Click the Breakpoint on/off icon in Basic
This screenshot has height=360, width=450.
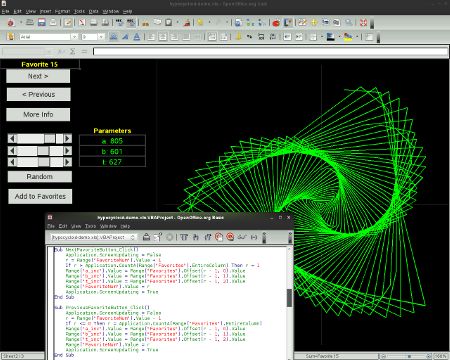tap(219, 237)
